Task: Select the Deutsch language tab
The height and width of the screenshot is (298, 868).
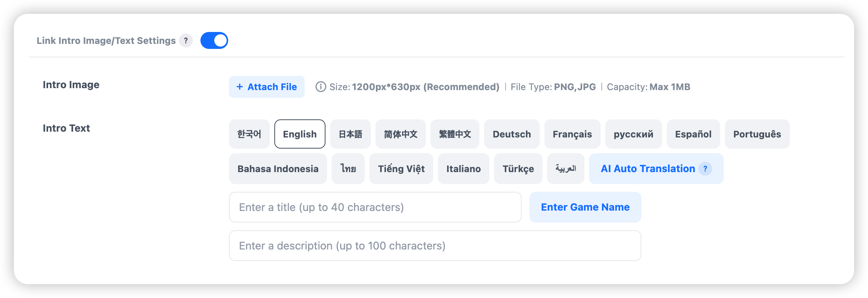Action: coord(512,134)
